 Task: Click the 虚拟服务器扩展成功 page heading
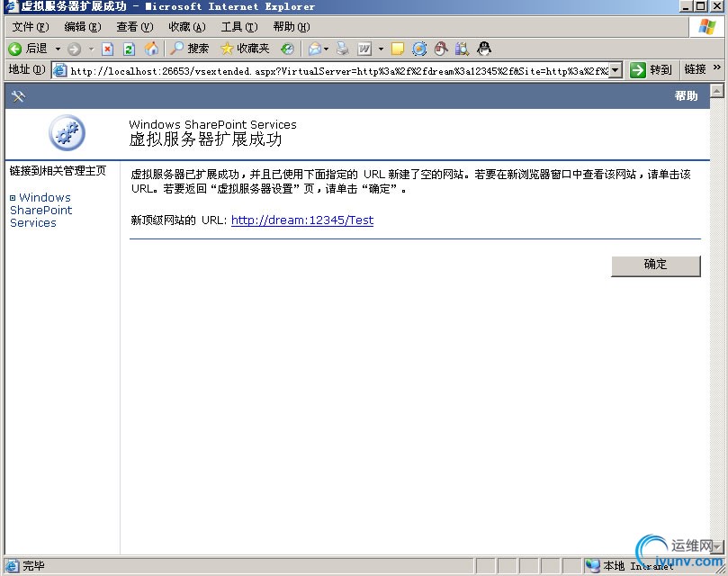point(205,139)
